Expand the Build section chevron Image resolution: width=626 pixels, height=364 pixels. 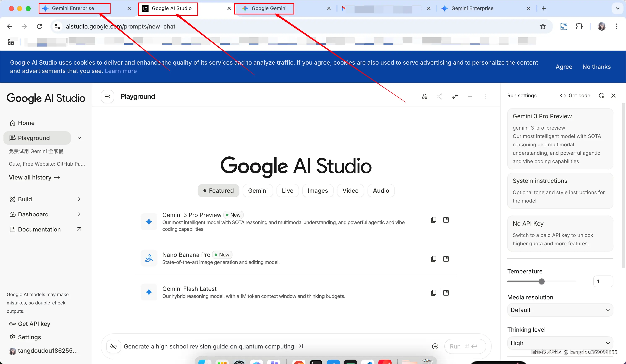79,199
